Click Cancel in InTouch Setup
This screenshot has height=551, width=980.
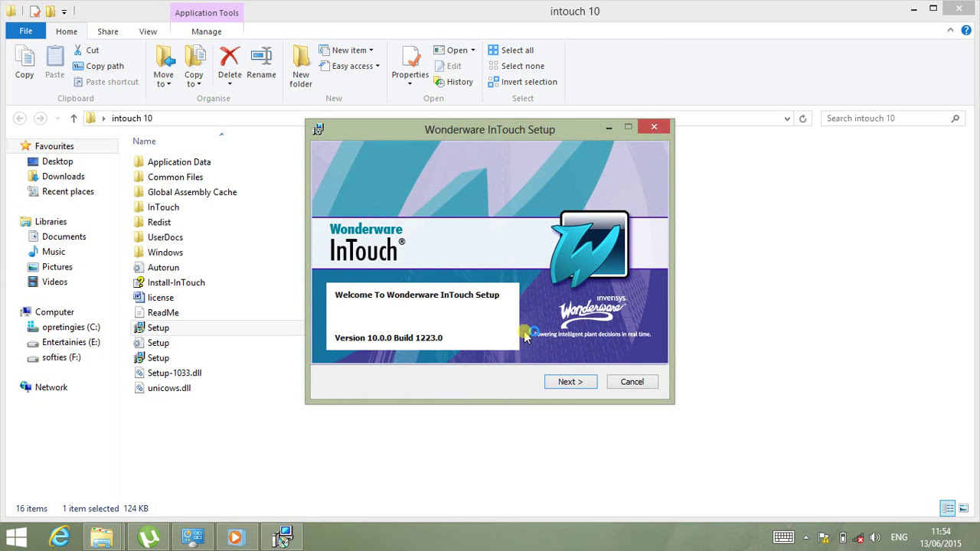point(632,382)
